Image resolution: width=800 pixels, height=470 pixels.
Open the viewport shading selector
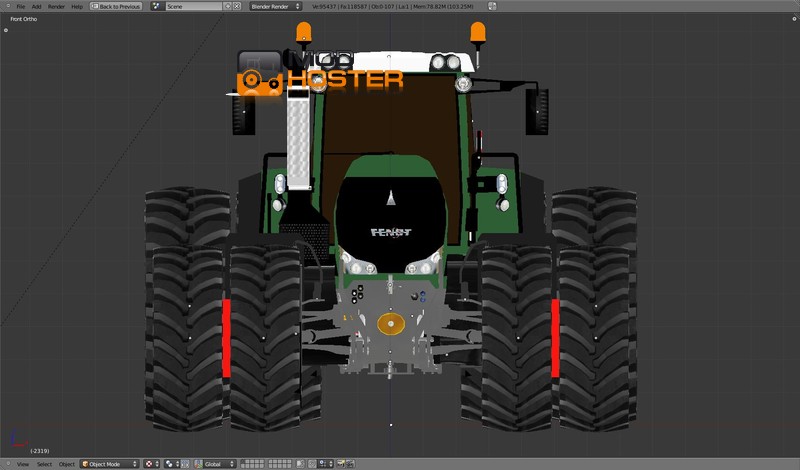(x=152, y=464)
